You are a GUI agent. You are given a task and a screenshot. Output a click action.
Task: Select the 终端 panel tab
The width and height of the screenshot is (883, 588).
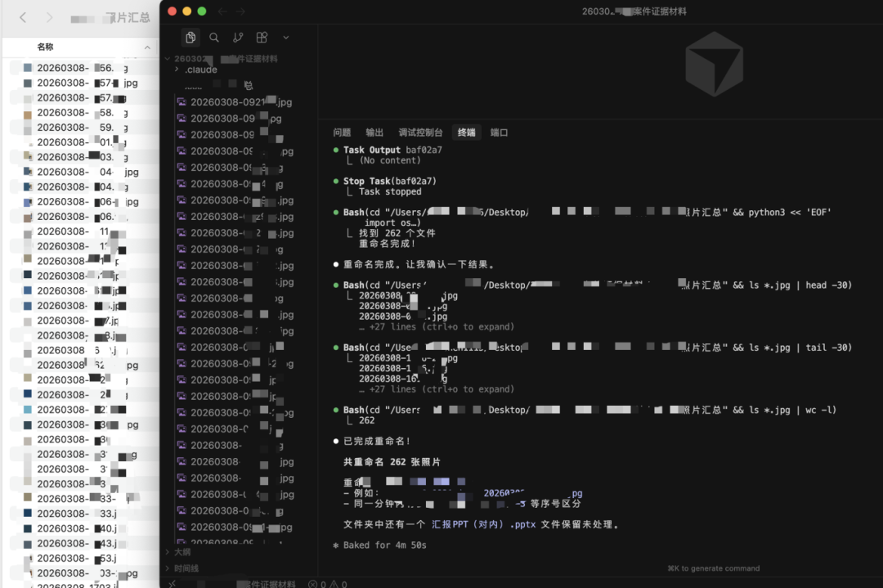(466, 132)
